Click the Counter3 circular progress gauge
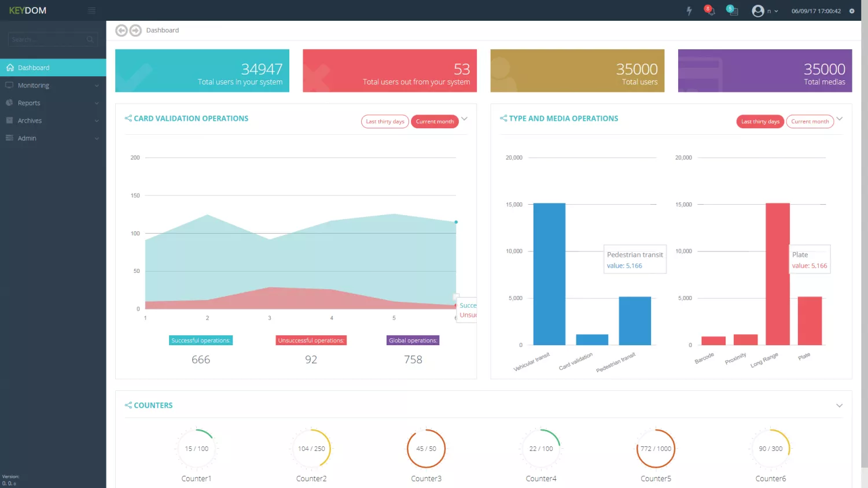This screenshot has width=868, height=488. coord(426,449)
